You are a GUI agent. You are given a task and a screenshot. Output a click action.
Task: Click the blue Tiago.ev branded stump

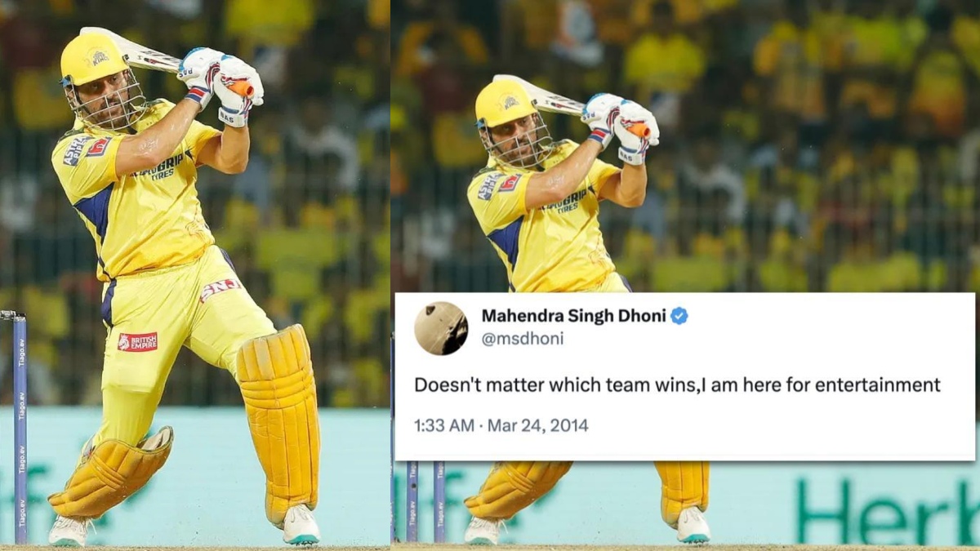pos(20,430)
